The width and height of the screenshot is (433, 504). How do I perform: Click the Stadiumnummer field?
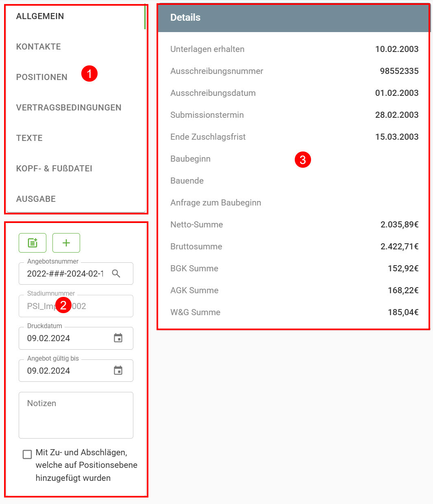(x=76, y=306)
